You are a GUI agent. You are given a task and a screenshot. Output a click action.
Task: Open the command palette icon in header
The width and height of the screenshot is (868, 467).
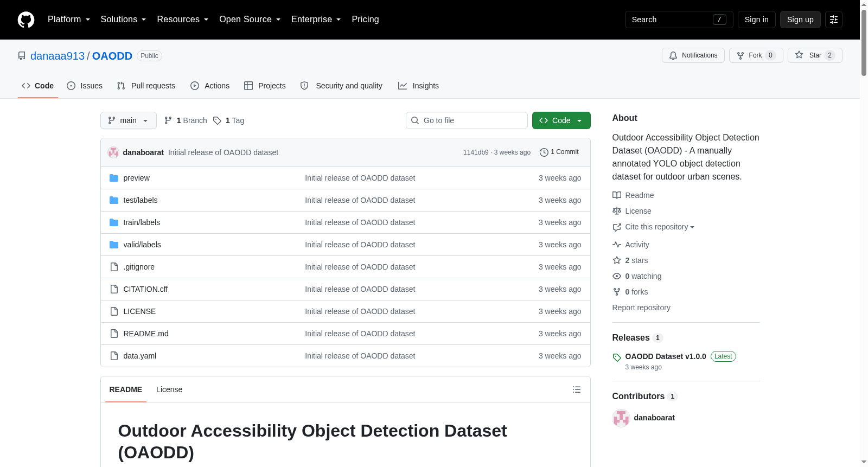(x=834, y=20)
